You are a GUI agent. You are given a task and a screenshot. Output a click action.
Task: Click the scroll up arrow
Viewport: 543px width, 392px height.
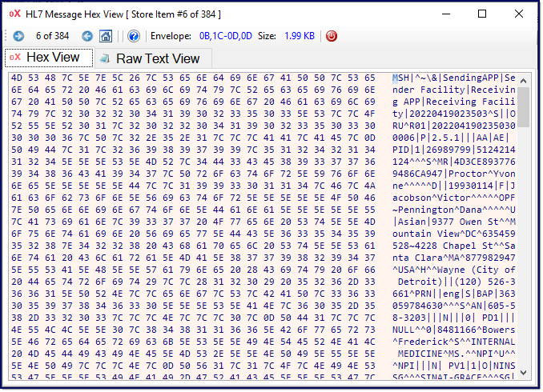(x=523, y=81)
